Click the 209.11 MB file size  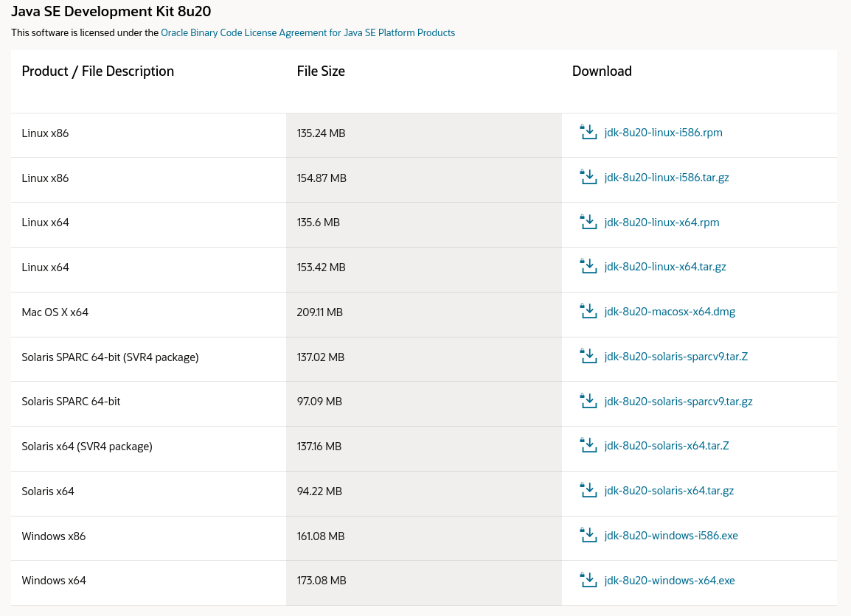pyautogui.click(x=319, y=312)
